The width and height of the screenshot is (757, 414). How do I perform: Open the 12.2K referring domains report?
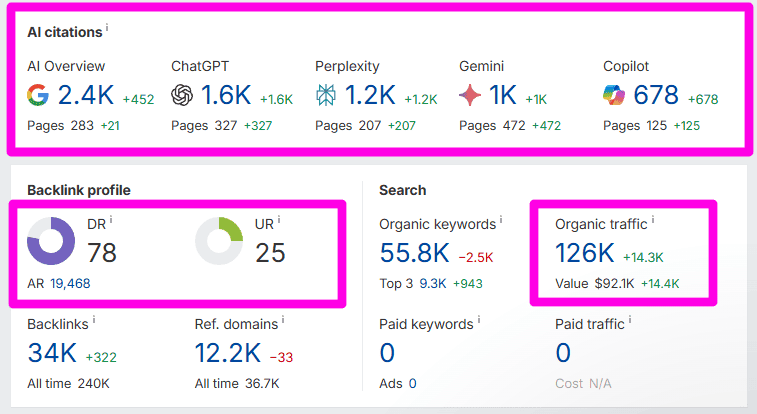click(x=229, y=354)
